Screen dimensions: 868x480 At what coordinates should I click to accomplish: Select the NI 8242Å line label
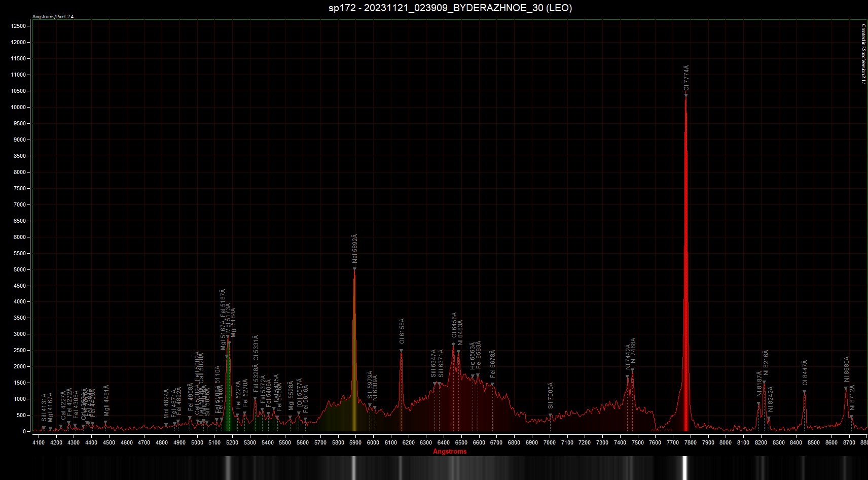point(770,399)
